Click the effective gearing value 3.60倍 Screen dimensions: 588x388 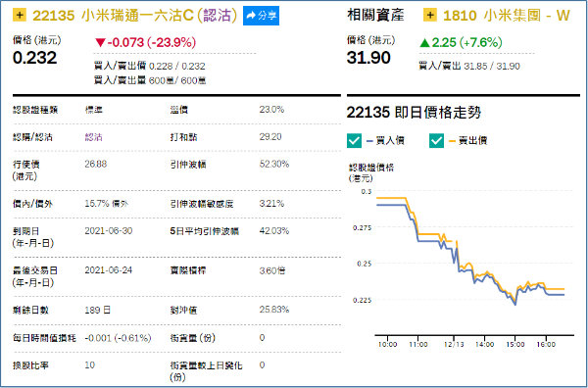(x=272, y=270)
